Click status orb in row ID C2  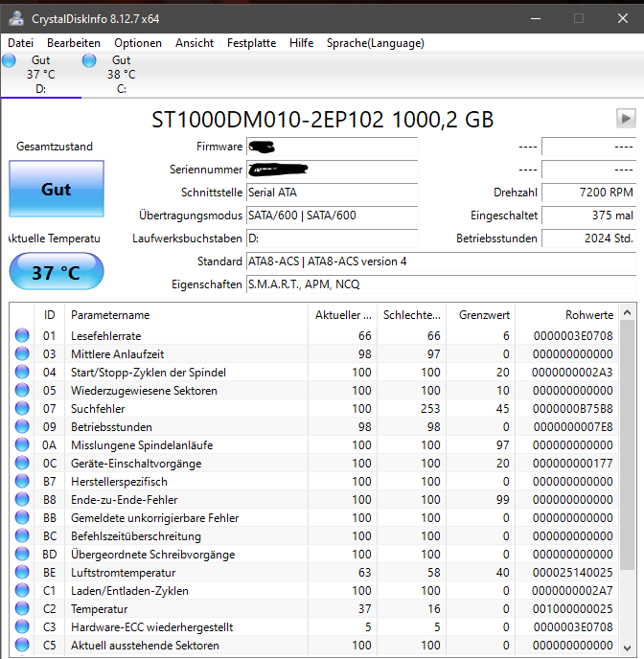pos(22,608)
